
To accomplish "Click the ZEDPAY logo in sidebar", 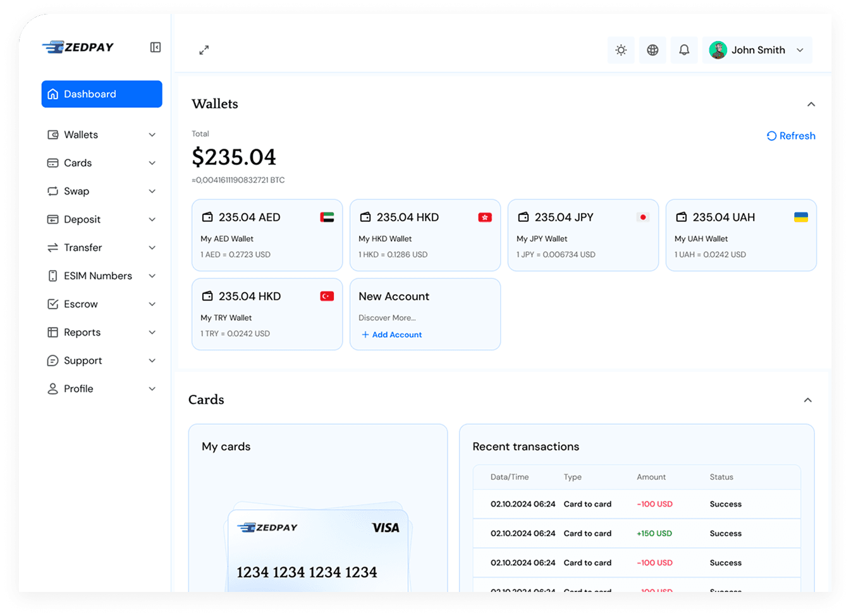I will click(78, 47).
